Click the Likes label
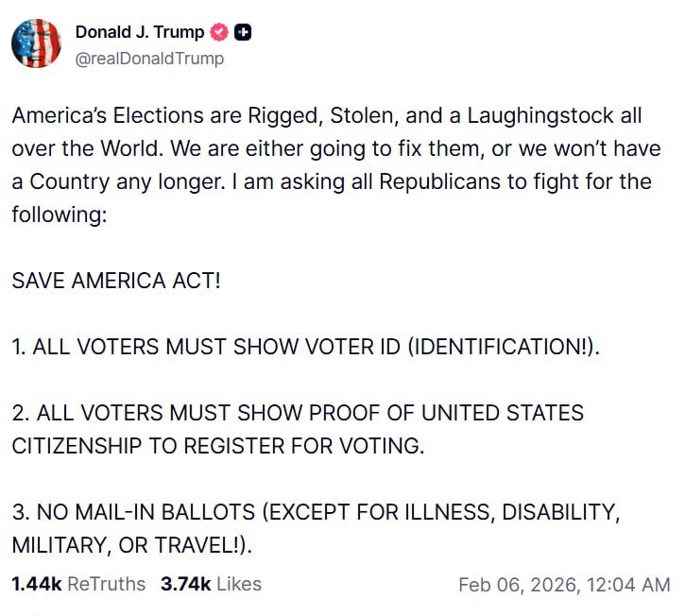Image resolution: width=685 pixels, height=616 pixels. pyautogui.click(x=239, y=584)
